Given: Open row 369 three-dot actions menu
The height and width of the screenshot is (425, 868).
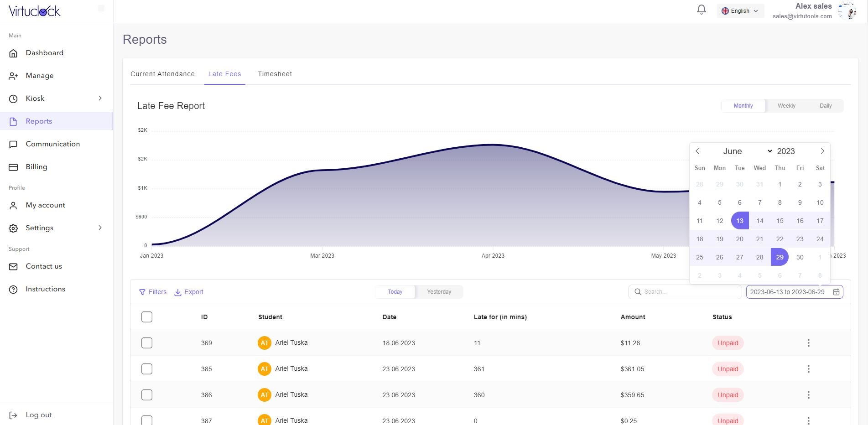Looking at the screenshot, I should pyautogui.click(x=808, y=343).
